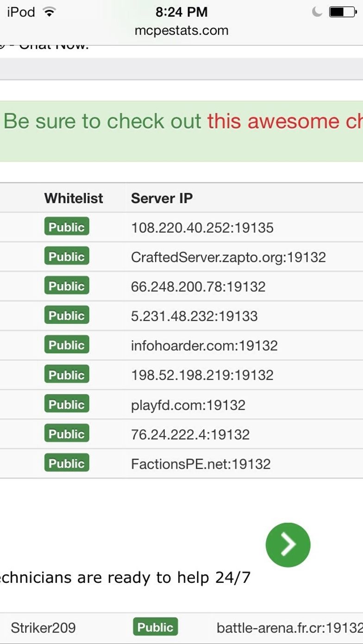
Task: Select server IP playfd.com:19132
Action: 188,405
